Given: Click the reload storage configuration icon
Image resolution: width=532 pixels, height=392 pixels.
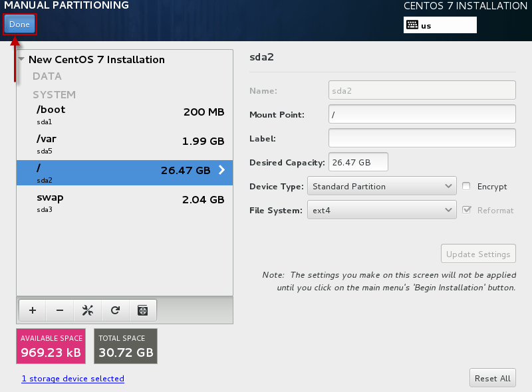Looking at the screenshot, I should [115, 310].
